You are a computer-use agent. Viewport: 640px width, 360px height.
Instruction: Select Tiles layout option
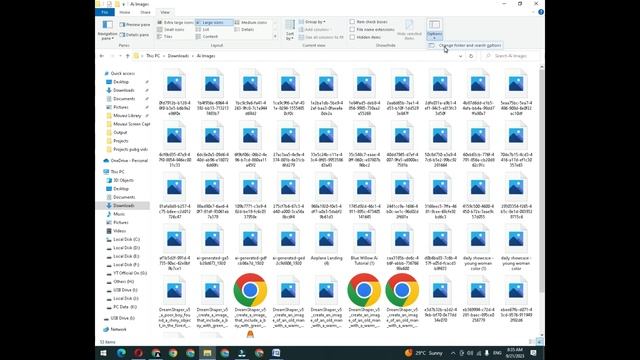(x=165, y=36)
